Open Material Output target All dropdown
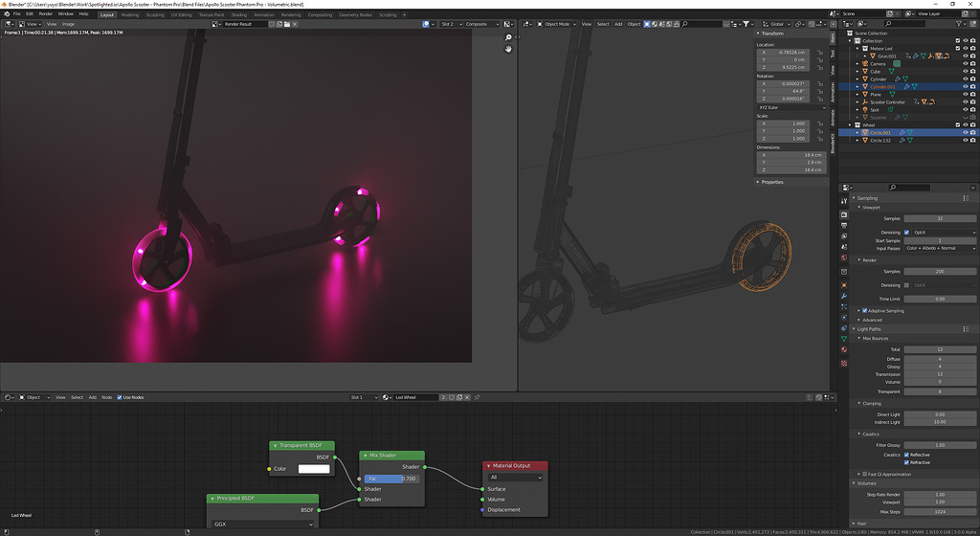 pos(516,478)
